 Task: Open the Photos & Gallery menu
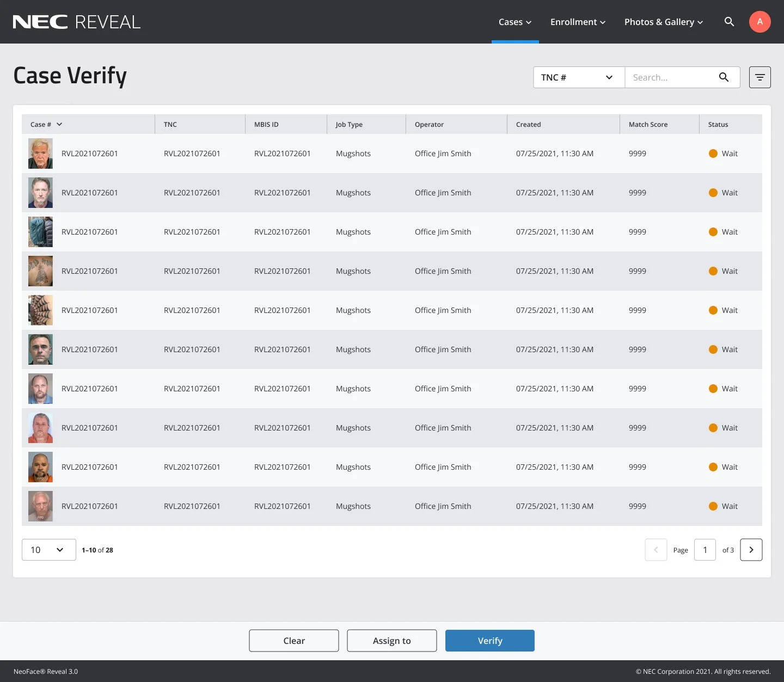point(664,22)
